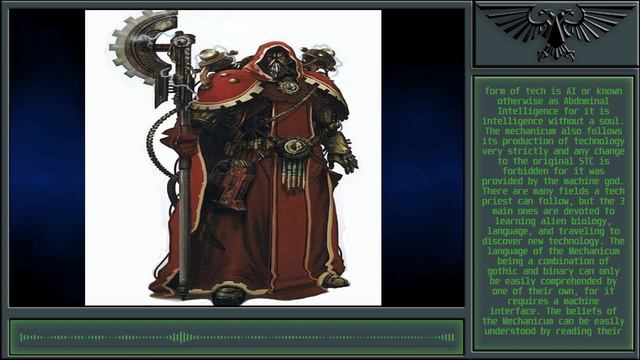Select "language of the Mechanicum" line
The width and height of the screenshot is (640, 360).
[x=553, y=251]
